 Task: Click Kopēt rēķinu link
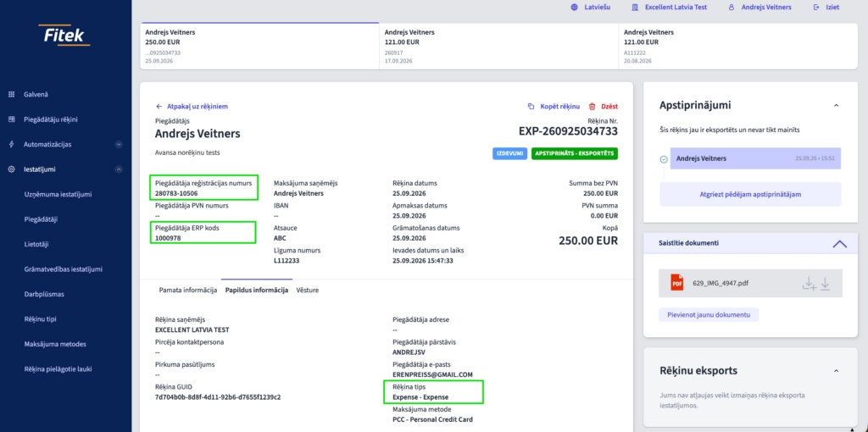(559, 106)
